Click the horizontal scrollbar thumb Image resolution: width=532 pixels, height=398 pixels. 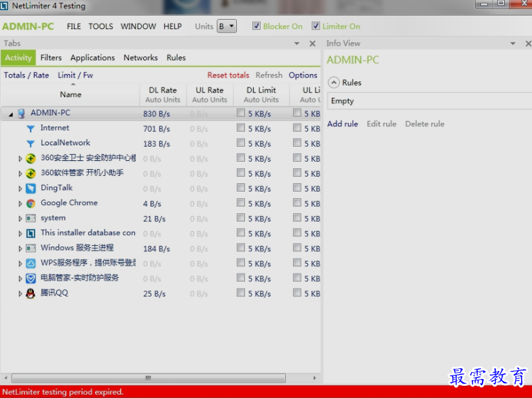click(148, 378)
